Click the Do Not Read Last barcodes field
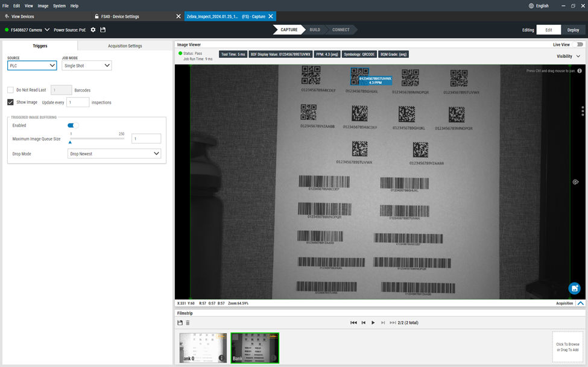 point(61,90)
